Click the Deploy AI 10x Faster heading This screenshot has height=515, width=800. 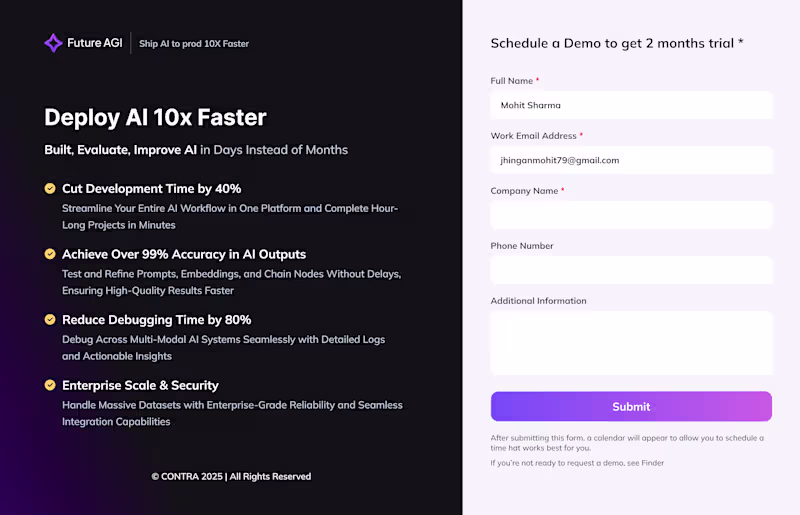(x=155, y=118)
